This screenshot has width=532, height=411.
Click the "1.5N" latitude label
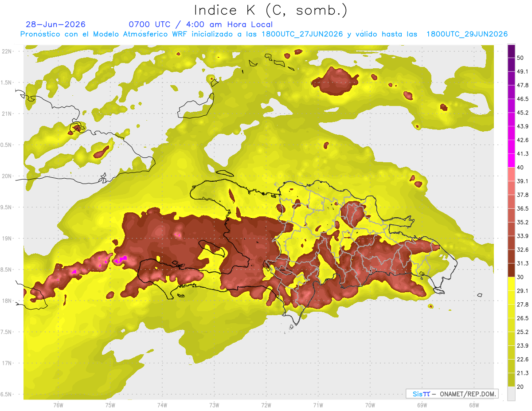6,82
